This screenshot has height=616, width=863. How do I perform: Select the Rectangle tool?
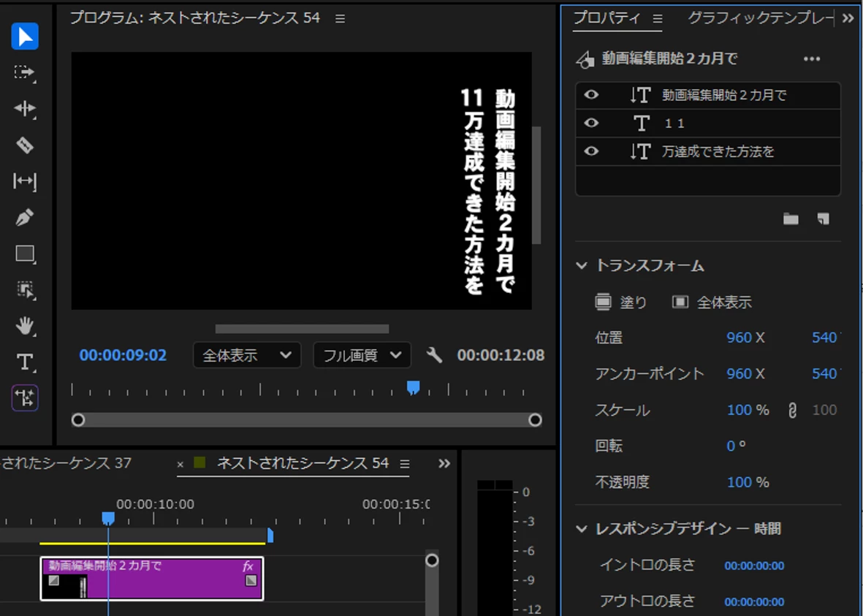pyautogui.click(x=25, y=254)
